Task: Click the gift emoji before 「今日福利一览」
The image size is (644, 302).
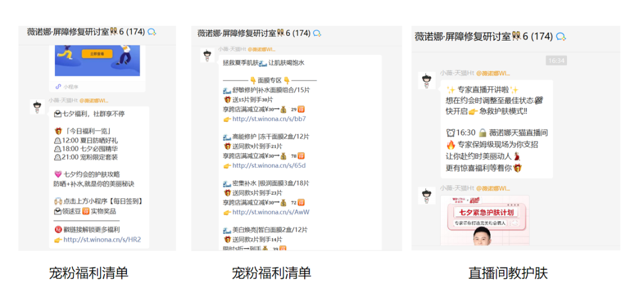Action: [57, 131]
